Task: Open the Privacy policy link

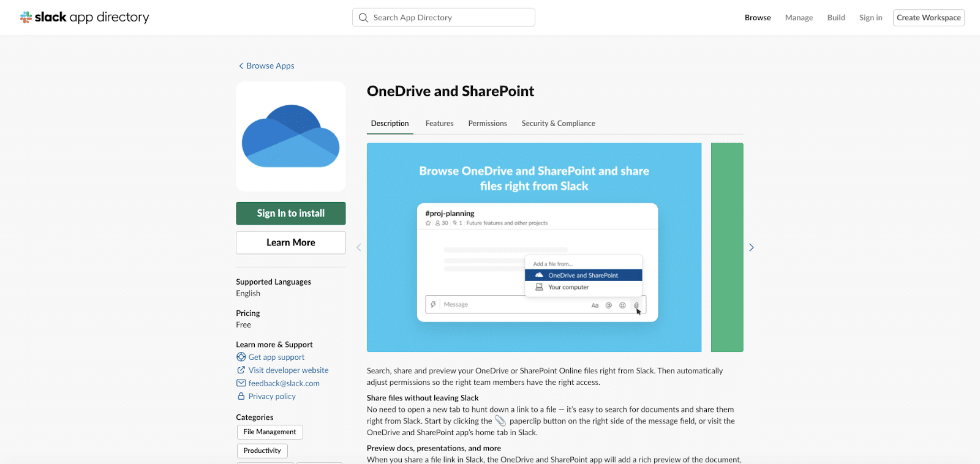Action: (272, 397)
